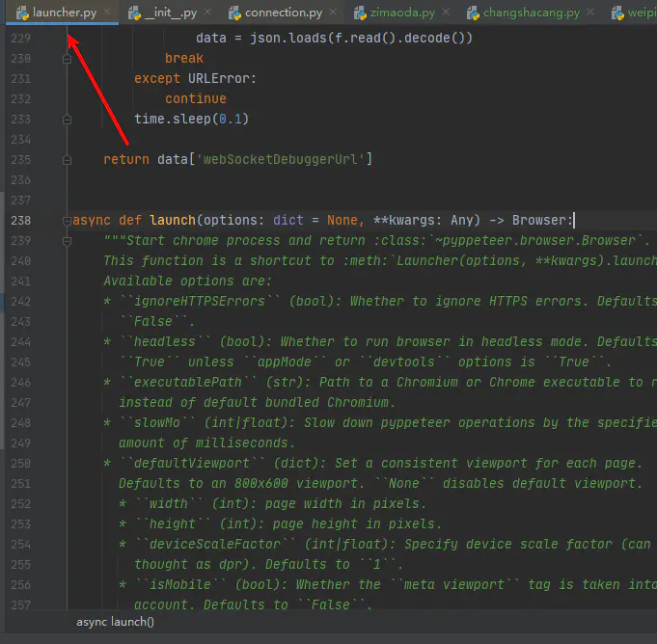Switch to the zimaoda.py tab
Viewport: 657px width, 644px height.
(x=402, y=13)
